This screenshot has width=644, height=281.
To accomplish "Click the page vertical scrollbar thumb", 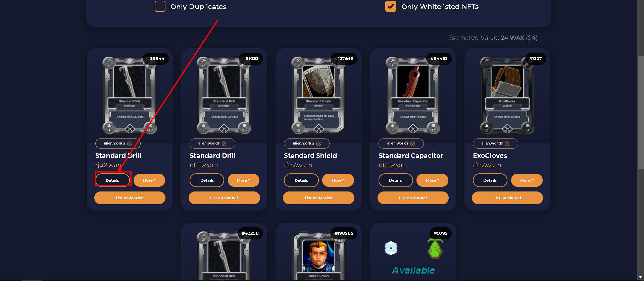I will (x=641, y=112).
